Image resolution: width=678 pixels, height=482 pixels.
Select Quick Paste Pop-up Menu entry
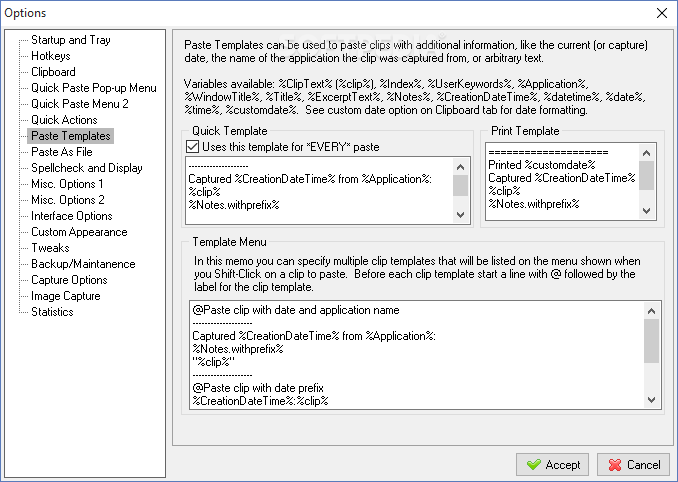pos(94,88)
